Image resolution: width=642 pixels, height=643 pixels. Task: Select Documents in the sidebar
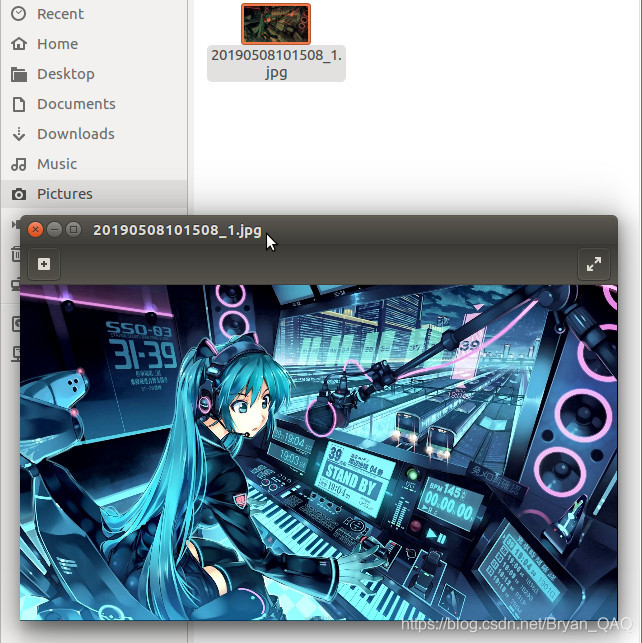click(93, 104)
